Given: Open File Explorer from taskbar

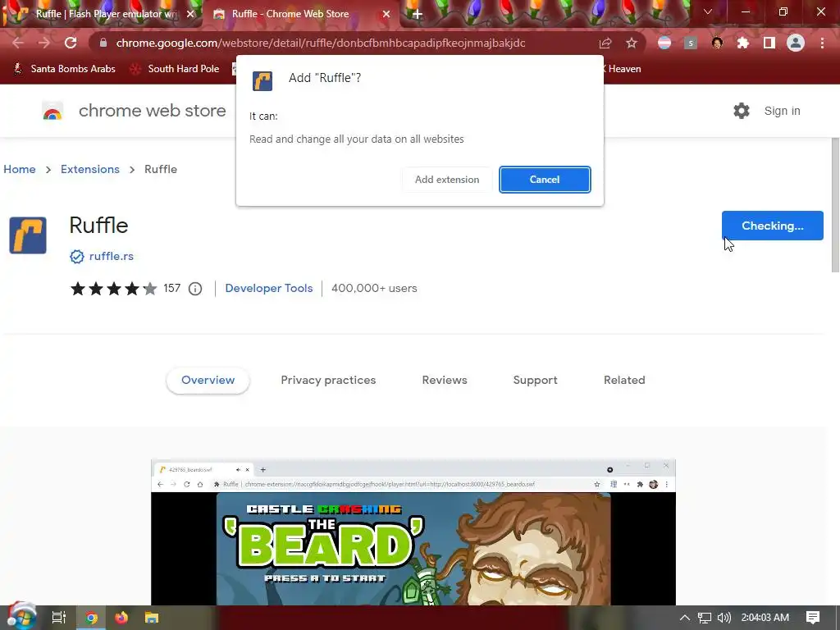Looking at the screenshot, I should pyautogui.click(x=152, y=618).
